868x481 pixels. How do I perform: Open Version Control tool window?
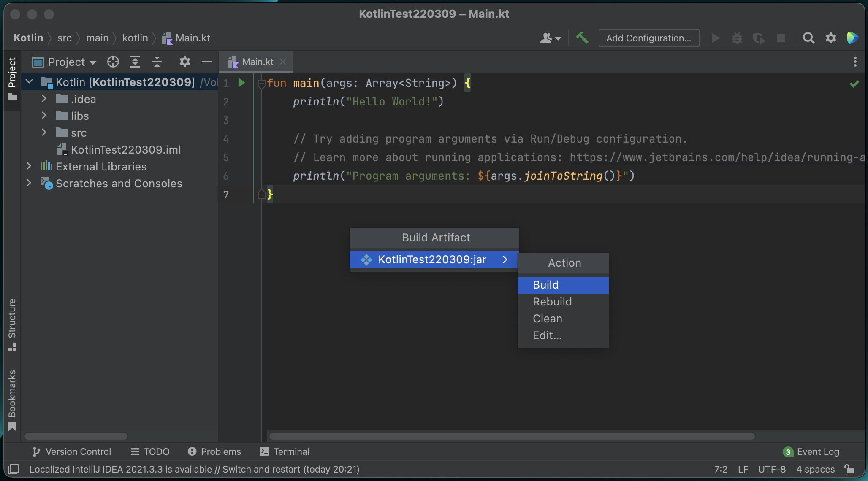pyautogui.click(x=72, y=451)
